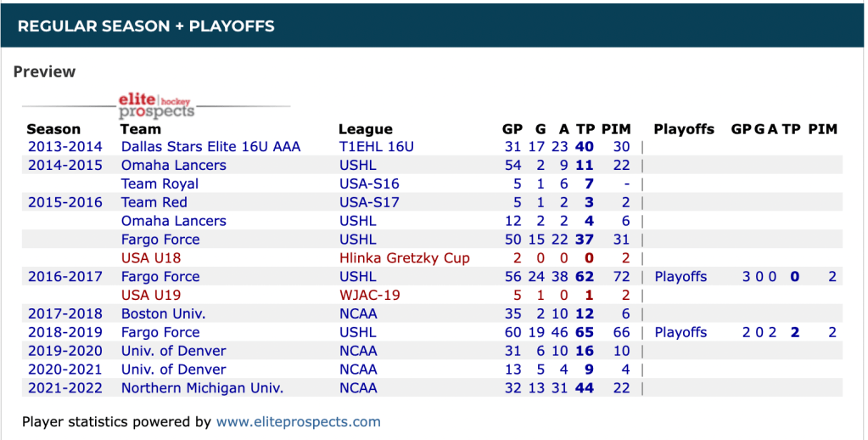Screen dimensions: 868x440
Task: Click the Regular Season + Playoffs header
Action: 146,25
